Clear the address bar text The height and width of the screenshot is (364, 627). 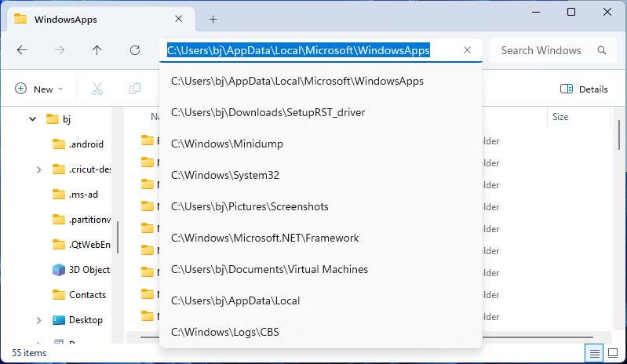tap(467, 50)
